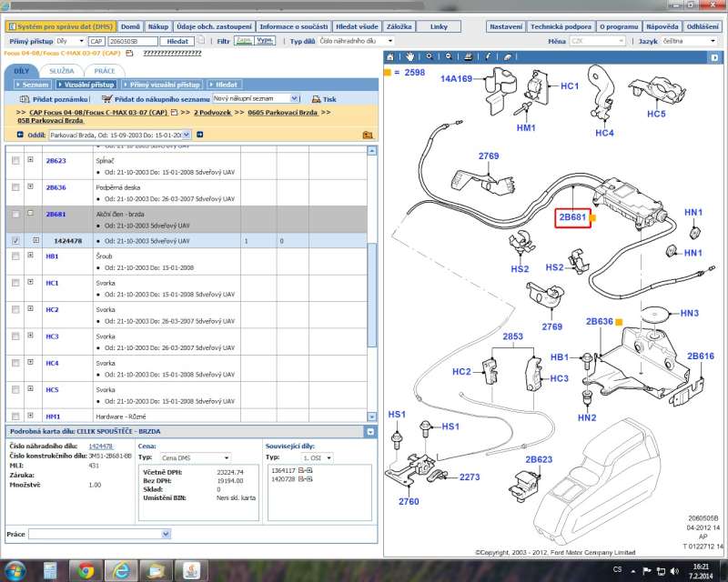This screenshot has width=728, height=582.
Task: Select the hand pan tool
Action: (x=411, y=56)
